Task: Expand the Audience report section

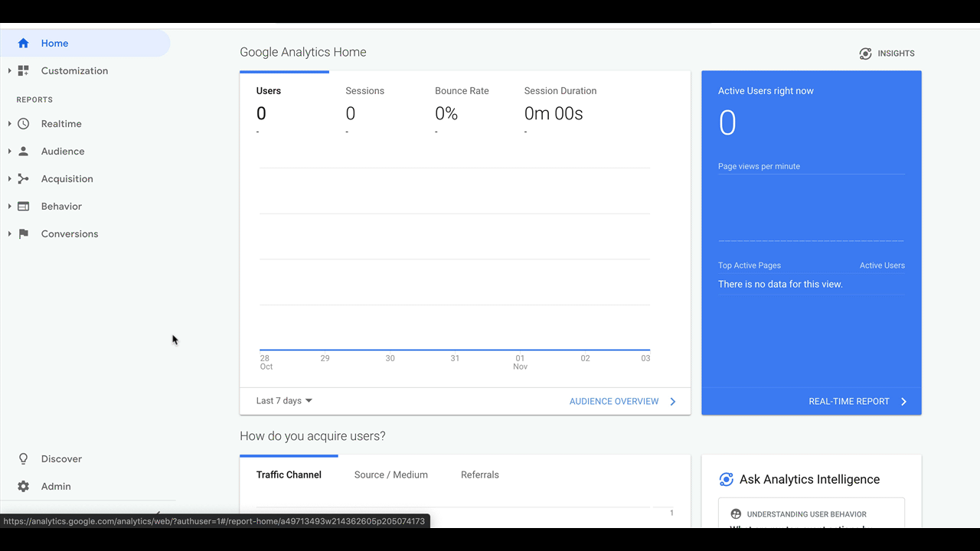Action: 9,151
